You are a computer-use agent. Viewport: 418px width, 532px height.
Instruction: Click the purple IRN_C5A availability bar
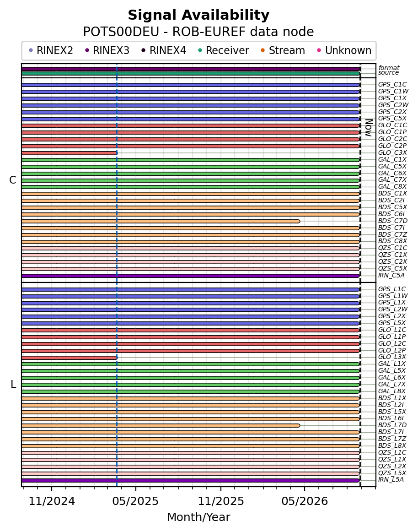click(191, 276)
